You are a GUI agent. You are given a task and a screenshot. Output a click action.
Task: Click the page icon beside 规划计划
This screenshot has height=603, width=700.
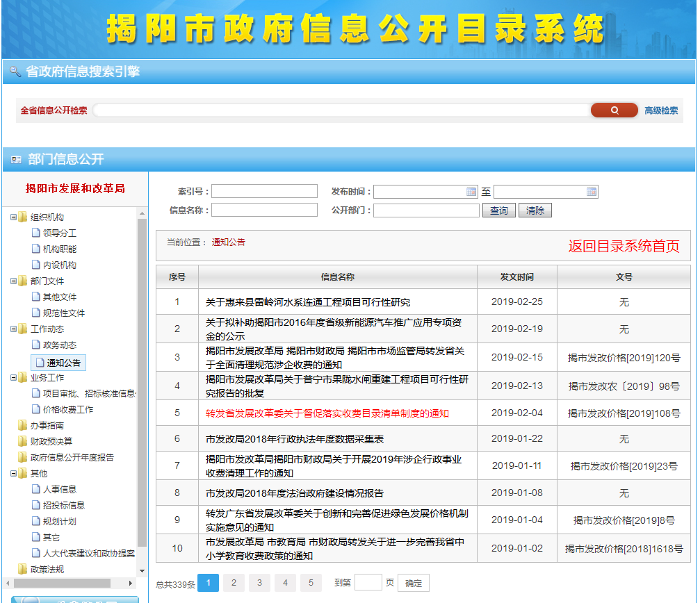click(x=36, y=521)
